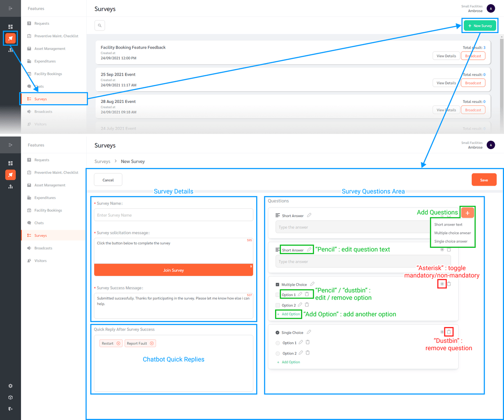504x420 pixels.
Task: Navigate to Facility Bookings in the sidebar
Action: pyautogui.click(x=47, y=210)
